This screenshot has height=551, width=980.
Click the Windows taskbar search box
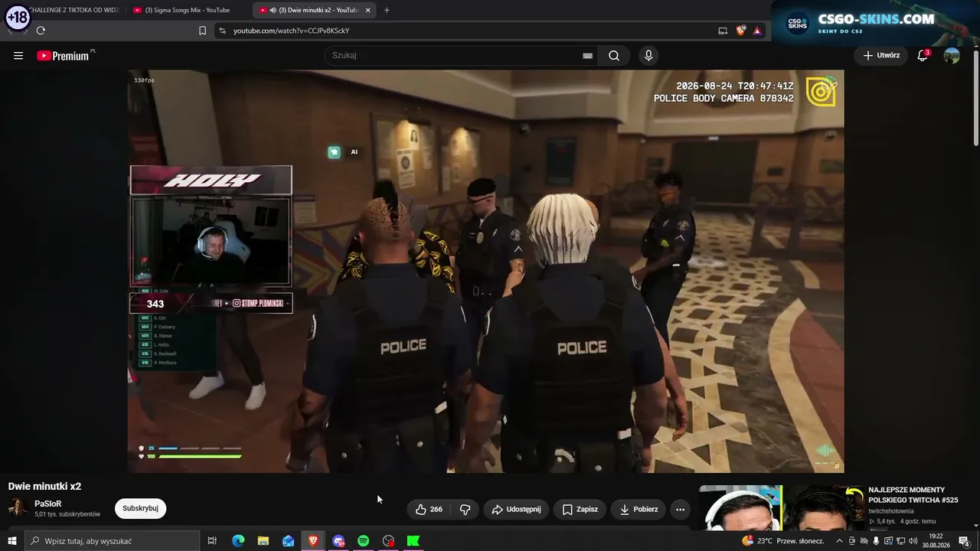(x=112, y=541)
